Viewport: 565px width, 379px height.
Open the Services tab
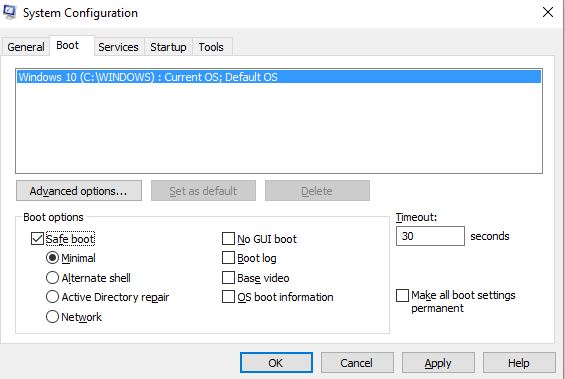click(x=119, y=47)
